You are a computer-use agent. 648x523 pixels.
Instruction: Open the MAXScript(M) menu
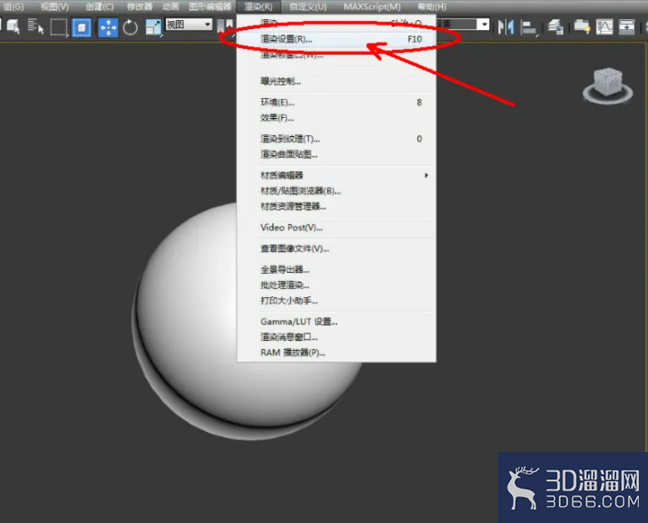372,7
